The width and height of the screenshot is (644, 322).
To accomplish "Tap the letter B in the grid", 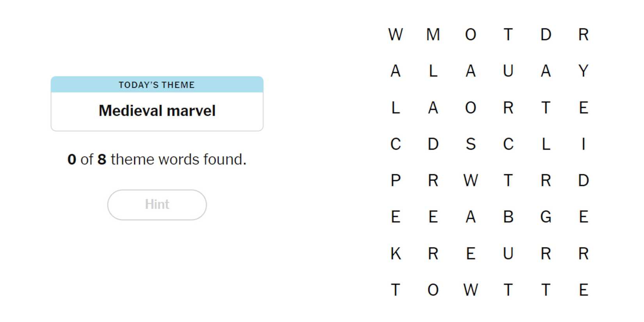I will click(508, 217).
